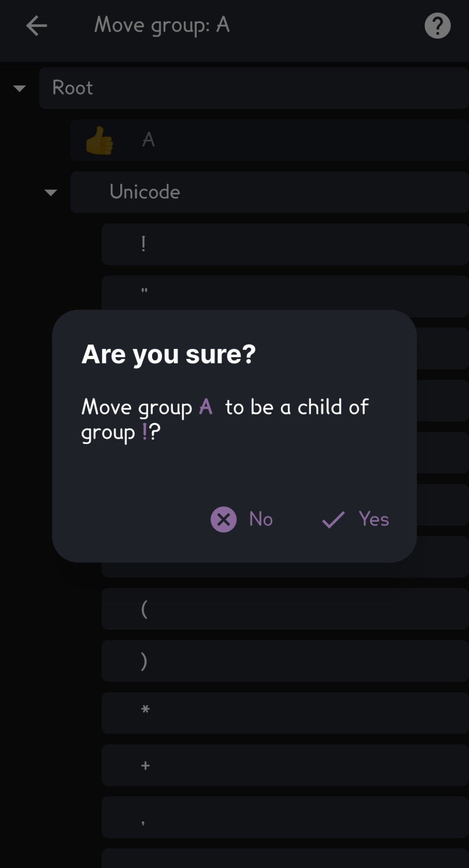
Task: Click the purple X cancel icon
Action: click(223, 519)
